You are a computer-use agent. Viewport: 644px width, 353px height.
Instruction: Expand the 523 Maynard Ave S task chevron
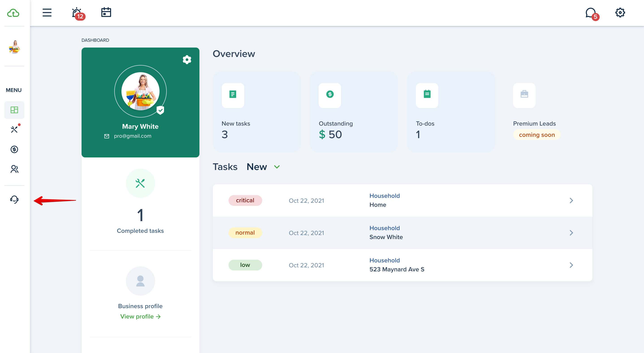pos(571,265)
